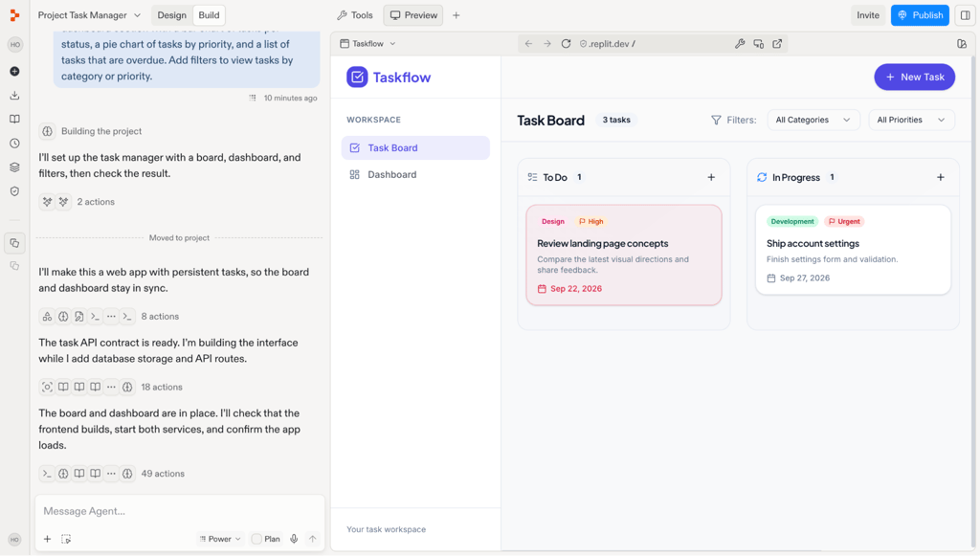
Task: Click plus to add task in To Do column
Action: click(x=711, y=177)
